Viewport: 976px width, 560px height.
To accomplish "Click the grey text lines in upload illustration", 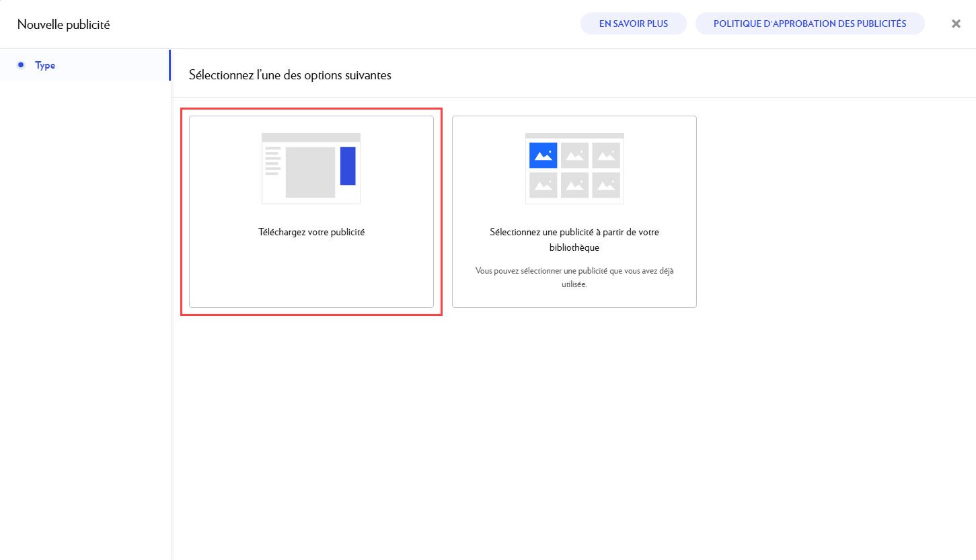I will tap(272, 161).
